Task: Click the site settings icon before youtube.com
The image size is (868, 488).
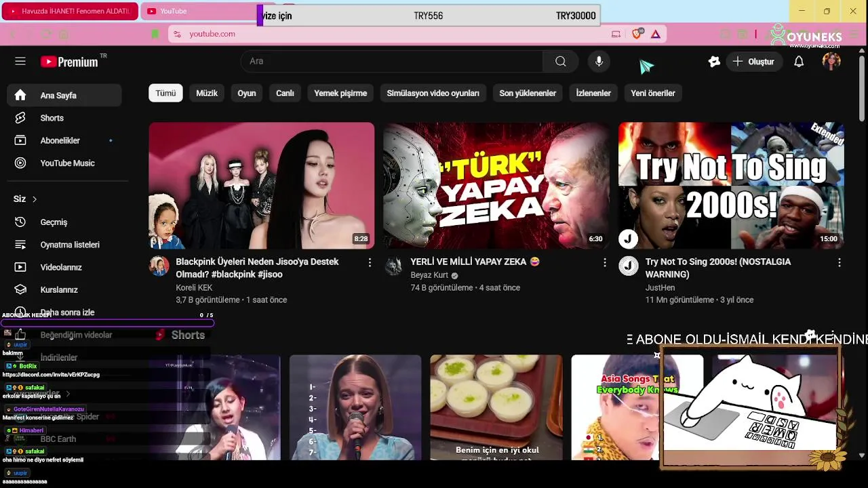Action: click(177, 34)
